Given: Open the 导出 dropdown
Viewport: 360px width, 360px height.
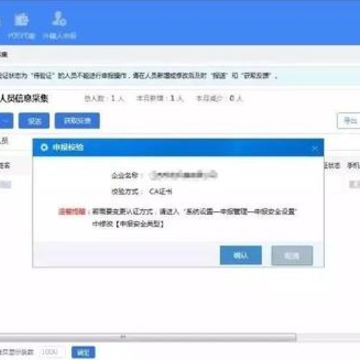Looking at the screenshot, I should (349, 121).
